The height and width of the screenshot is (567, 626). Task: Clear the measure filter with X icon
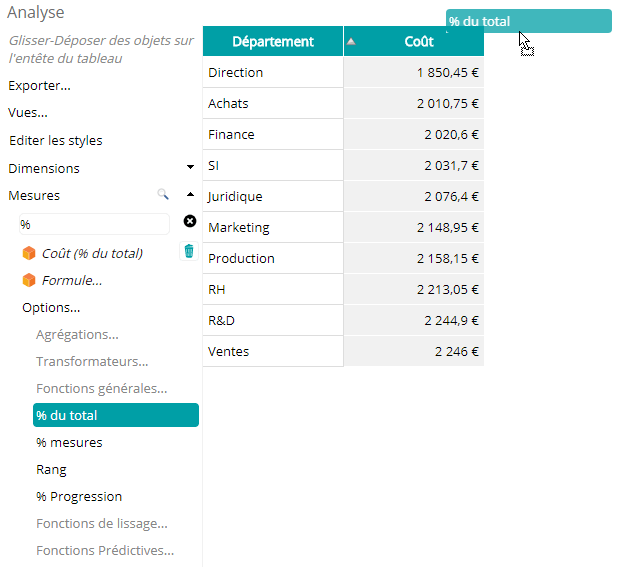tap(190, 221)
